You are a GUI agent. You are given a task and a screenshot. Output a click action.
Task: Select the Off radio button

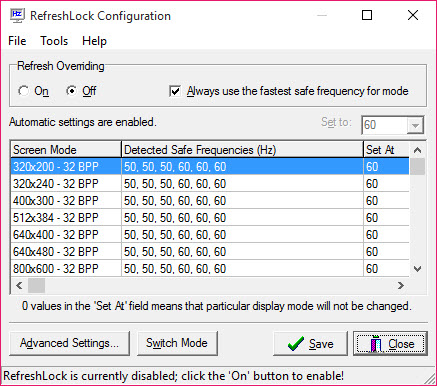click(81, 91)
